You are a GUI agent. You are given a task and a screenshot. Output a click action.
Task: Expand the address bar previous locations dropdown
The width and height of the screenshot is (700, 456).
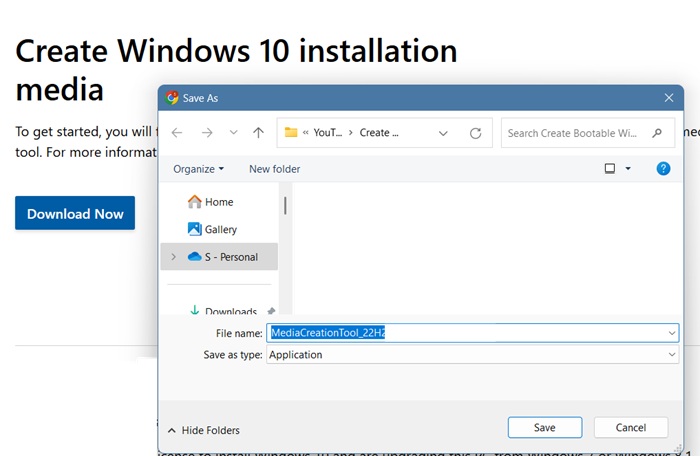pos(443,133)
